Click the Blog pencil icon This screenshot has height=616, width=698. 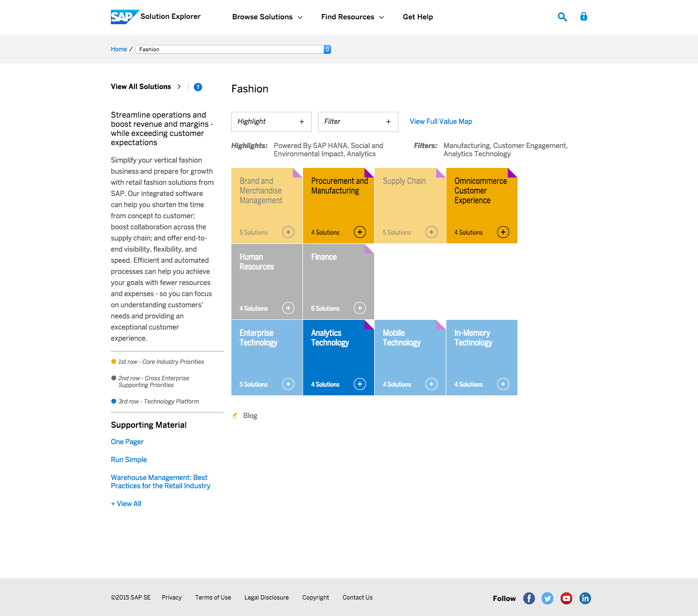pos(235,415)
